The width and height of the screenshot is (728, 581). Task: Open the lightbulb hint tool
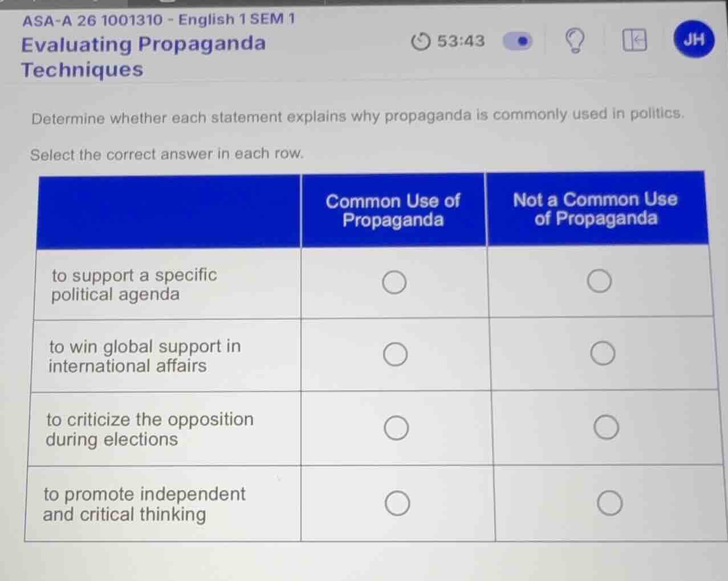[574, 40]
